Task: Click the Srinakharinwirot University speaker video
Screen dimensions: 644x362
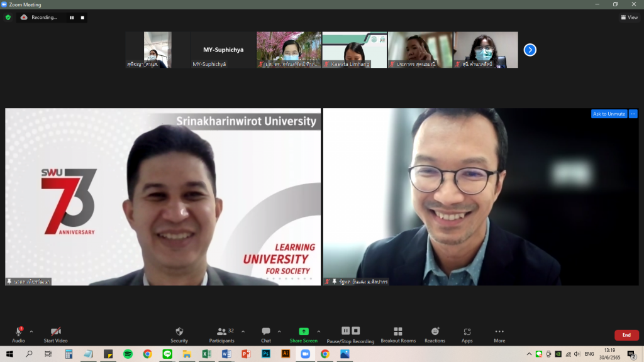Action: (163, 197)
